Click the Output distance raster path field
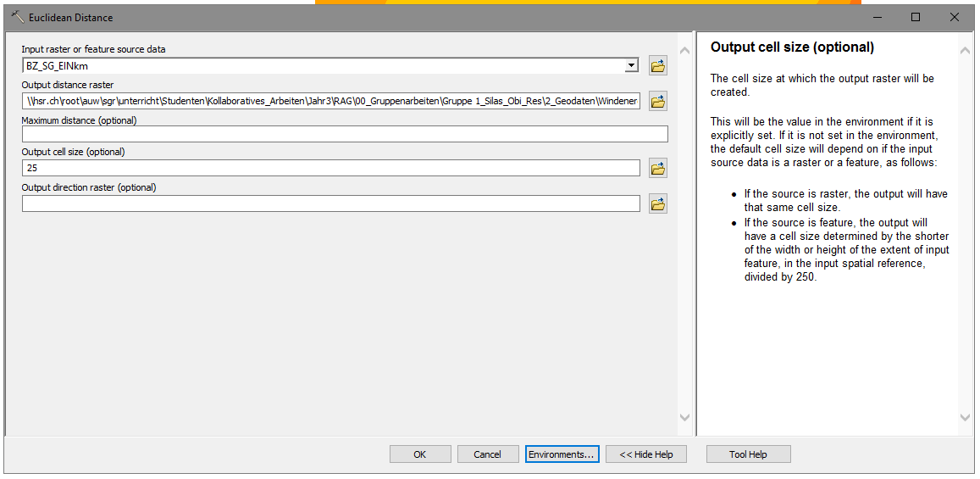Screen dimensions: 980x479 click(330, 102)
